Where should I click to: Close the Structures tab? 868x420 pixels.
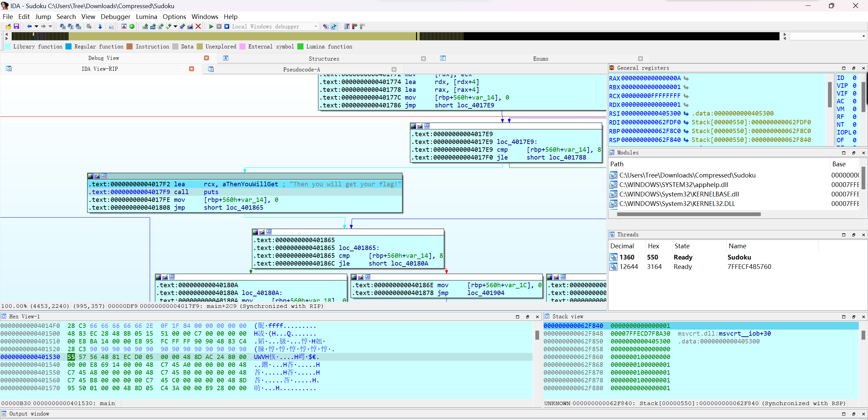point(423,59)
